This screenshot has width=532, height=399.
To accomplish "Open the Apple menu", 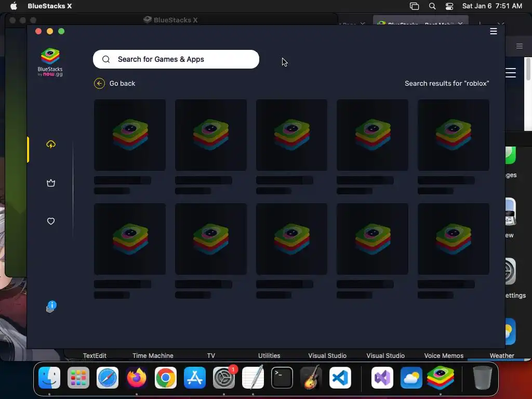I will pos(14,6).
